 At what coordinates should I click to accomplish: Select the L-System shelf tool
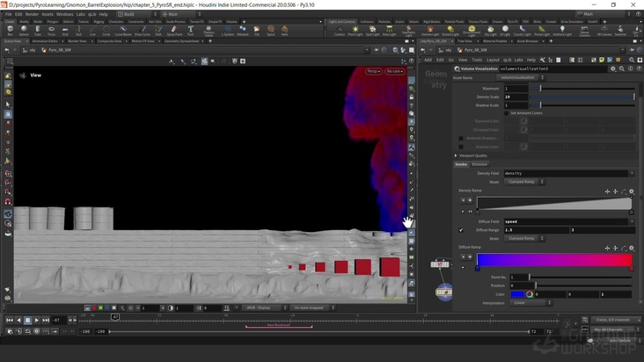(x=228, y=31)
